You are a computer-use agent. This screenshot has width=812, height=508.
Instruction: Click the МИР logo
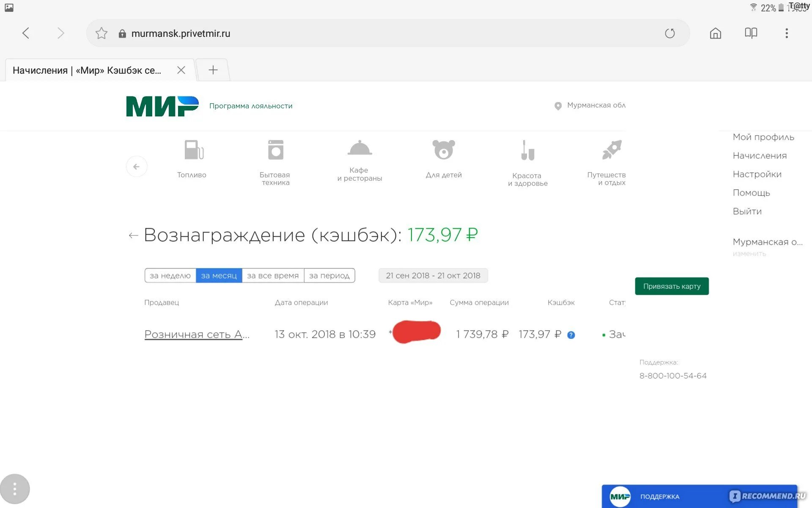click(162, 106)
